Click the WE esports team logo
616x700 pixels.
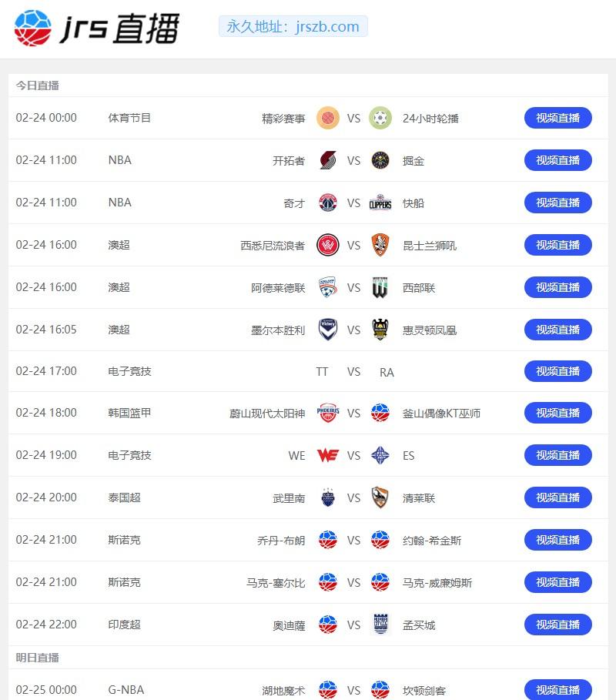pos(328,455)
